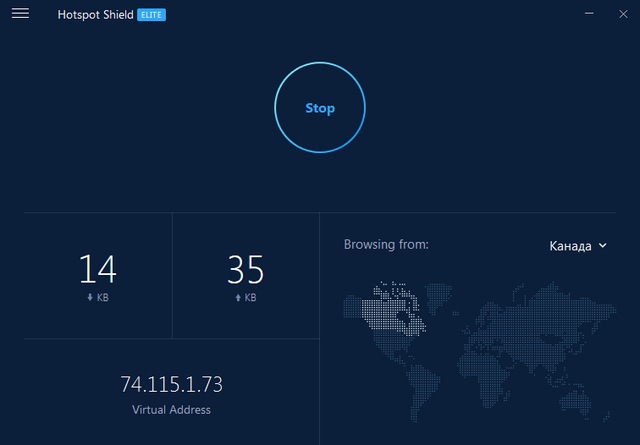Click the download arrow icon
The width and height of the screenshot is (640, 445).
90,298
